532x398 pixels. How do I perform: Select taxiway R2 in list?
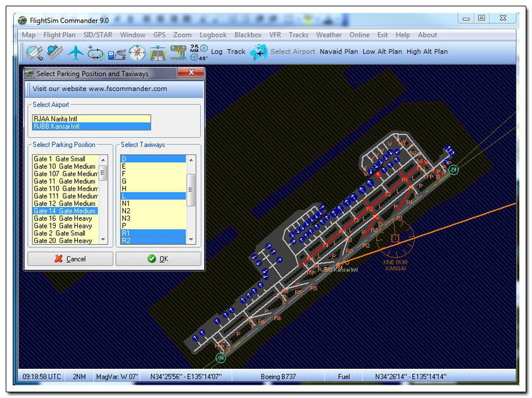153,240
